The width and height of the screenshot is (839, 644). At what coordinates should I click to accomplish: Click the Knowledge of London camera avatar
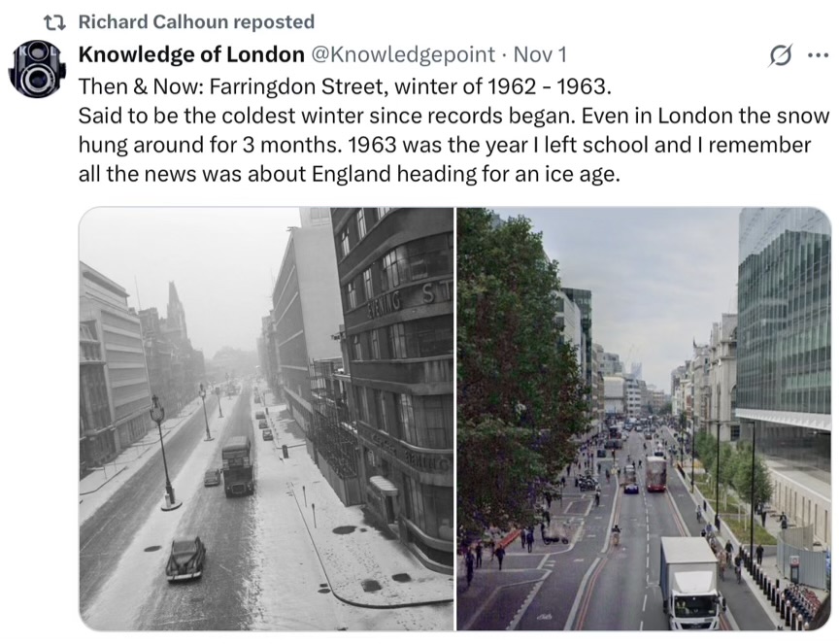(37, 68)
